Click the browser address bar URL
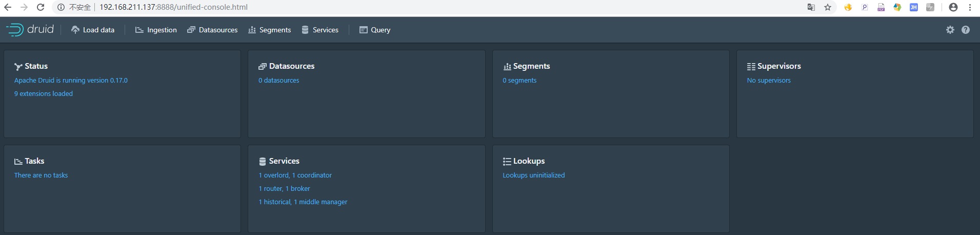This screenshot has width=980, height=235. (x=173, y=7)
